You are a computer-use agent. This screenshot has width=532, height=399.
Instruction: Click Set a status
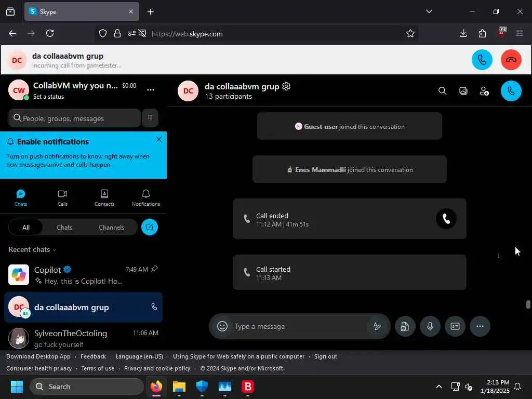click(x=48, y=97)
